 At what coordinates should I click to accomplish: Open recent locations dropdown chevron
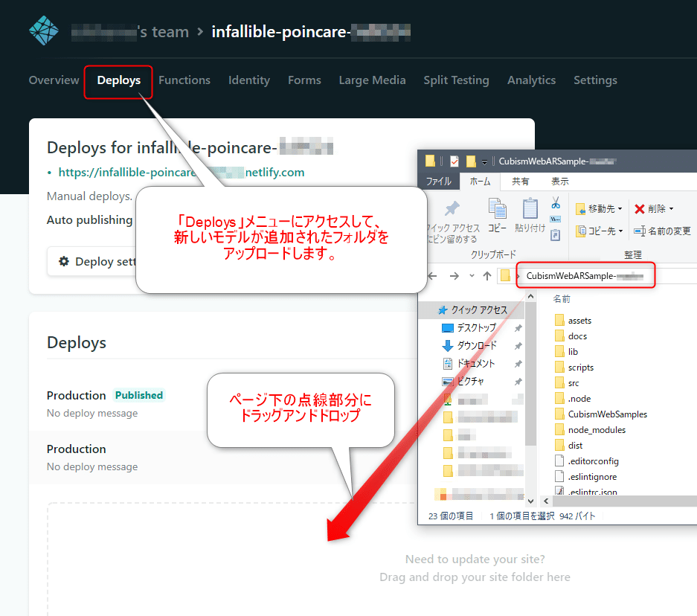click(472, 276)
